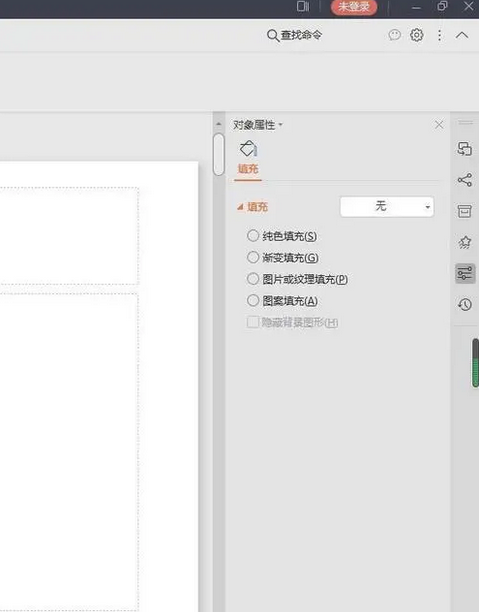Click the 查找命令 search box

(x=294, y=36)
